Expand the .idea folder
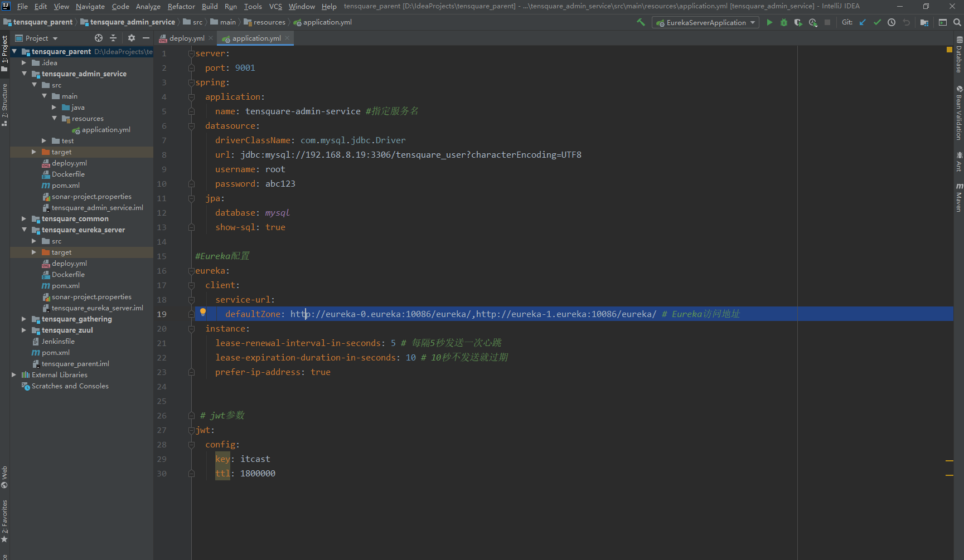Viewport: 964px width, 560px height. [24, 62]
